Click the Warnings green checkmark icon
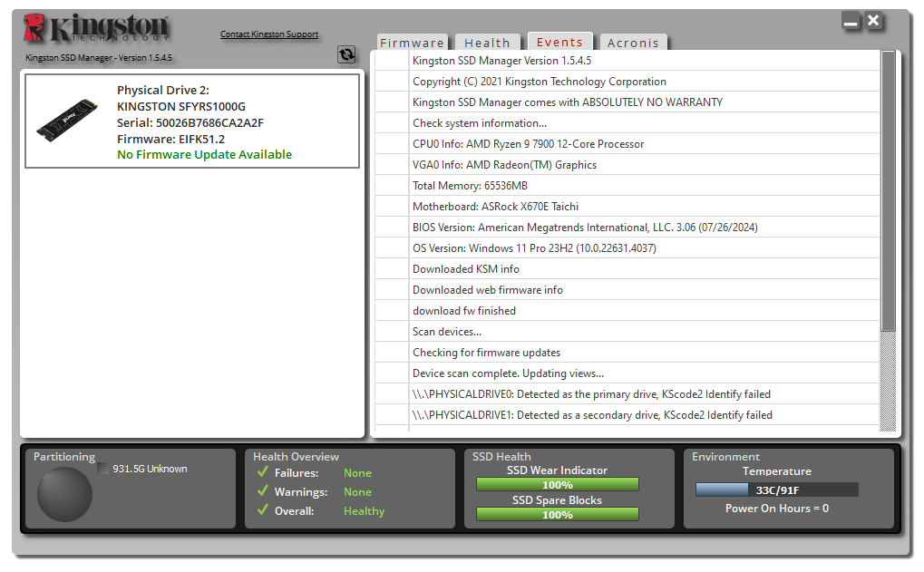The height and width of the screenshot is (572, 924). [263, 490]
